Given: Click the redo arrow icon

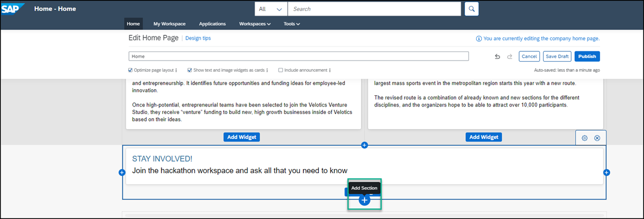Looking at the screenshot, I should [x=510, y=56].
